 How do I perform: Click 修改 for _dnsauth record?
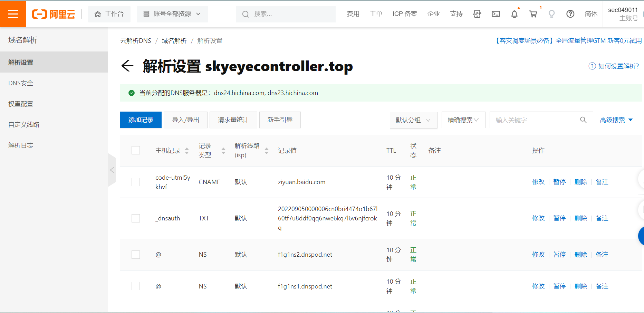click(x=538, y=218)
